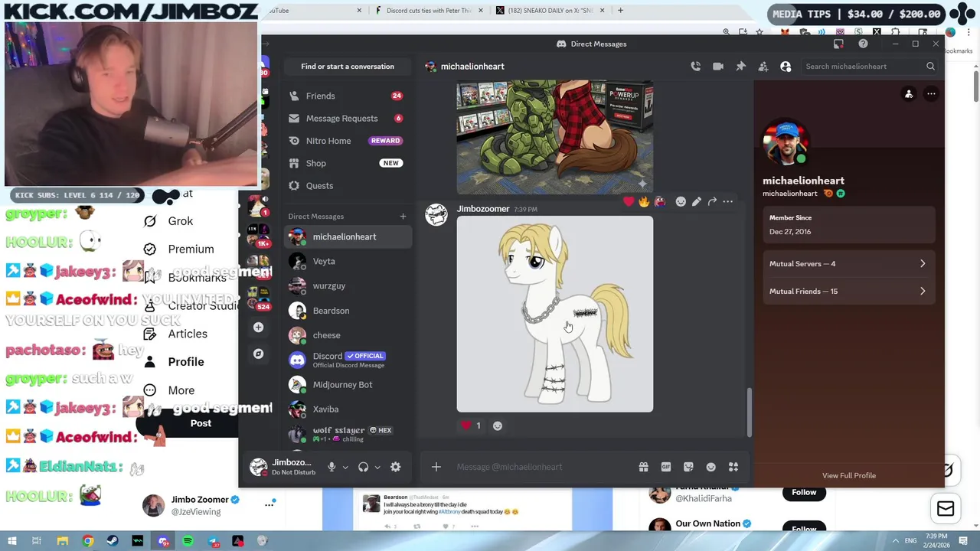Follow Our Own Nation in X window

[804, 528]
